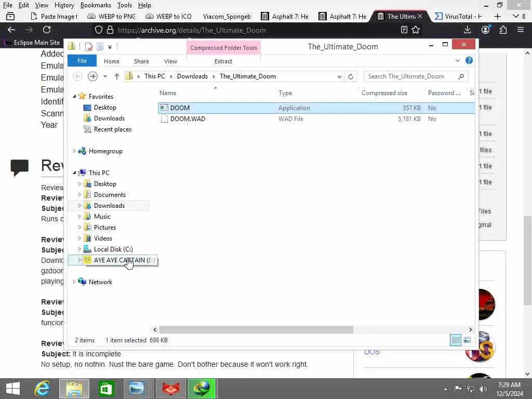Expand the Documents tree node
This screenshot has height=399, width=532.
click(79, 194)
